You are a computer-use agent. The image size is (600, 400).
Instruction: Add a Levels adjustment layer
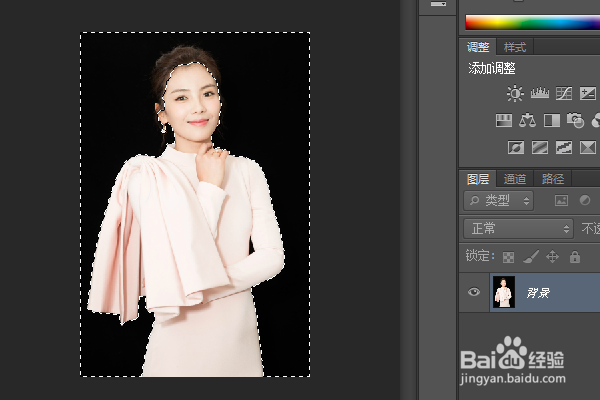(x=540, y=93)
